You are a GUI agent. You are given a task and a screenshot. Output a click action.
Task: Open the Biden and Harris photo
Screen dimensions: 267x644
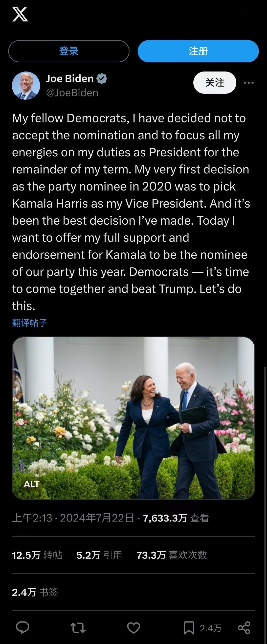tap(134, 418)
